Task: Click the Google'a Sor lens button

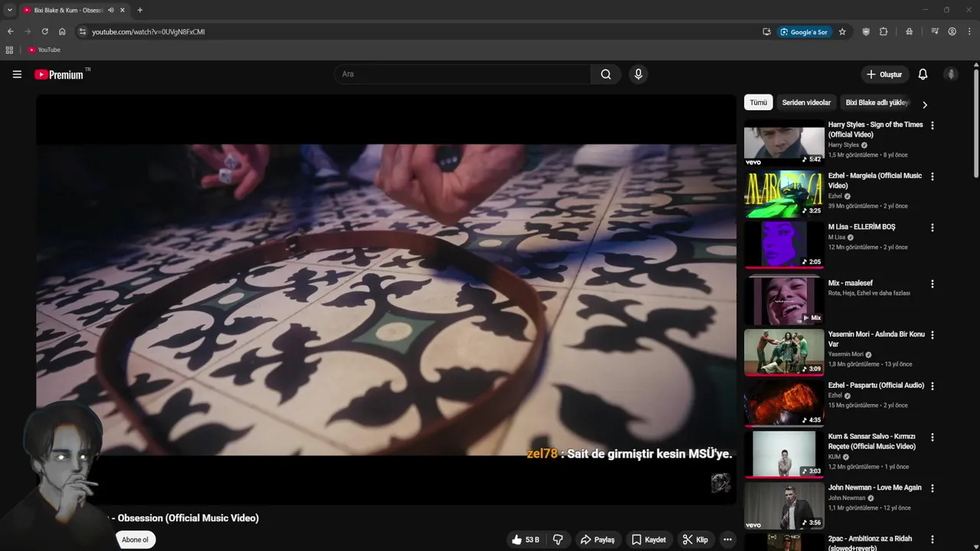Action: (805, 31)
